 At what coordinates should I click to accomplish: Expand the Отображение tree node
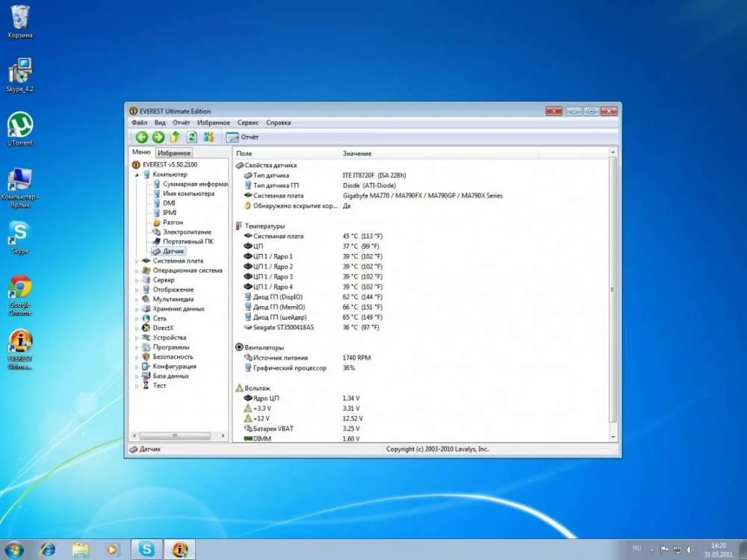137,290
